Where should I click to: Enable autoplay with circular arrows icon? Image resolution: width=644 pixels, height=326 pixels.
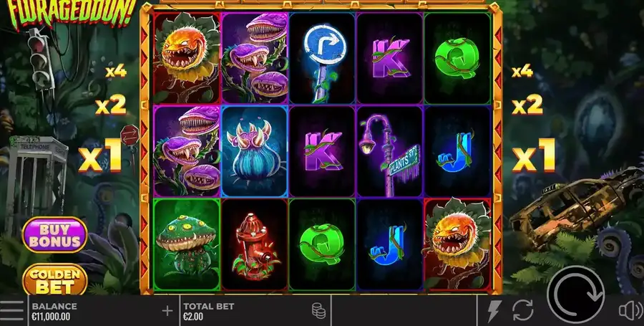point(523,311)
